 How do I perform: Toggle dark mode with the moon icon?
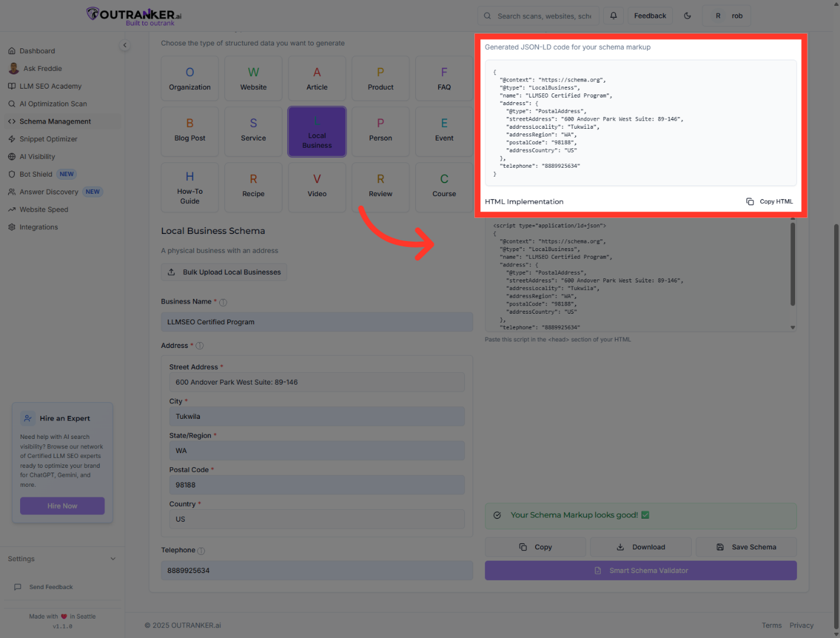(x=688, y=15)
